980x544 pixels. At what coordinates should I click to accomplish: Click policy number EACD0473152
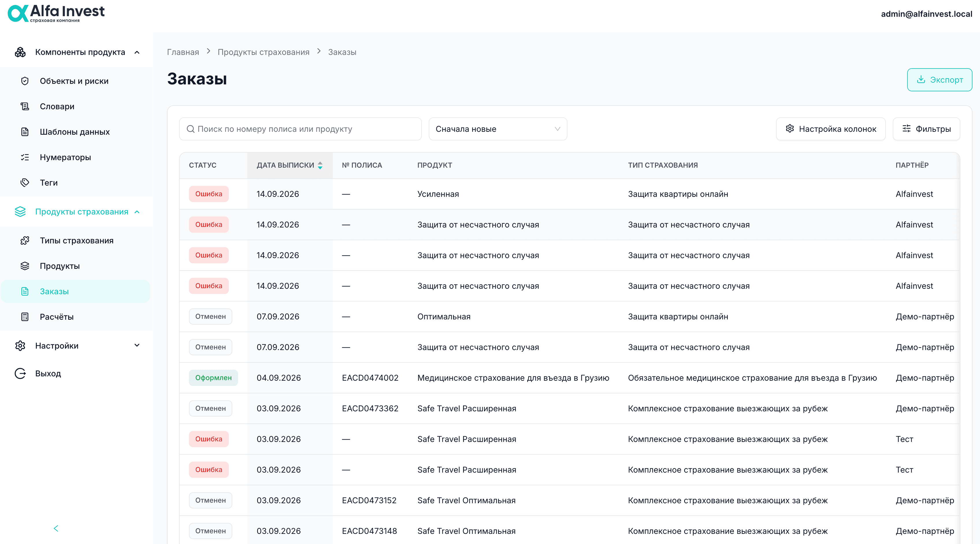(x=369, y=501)
